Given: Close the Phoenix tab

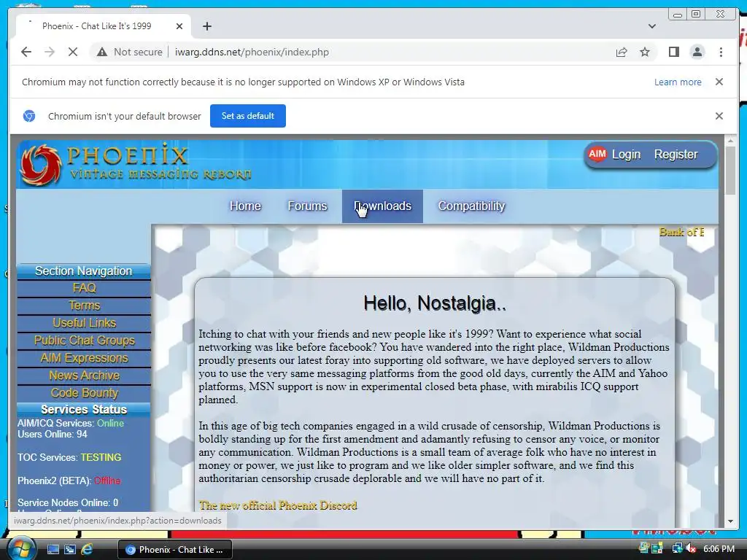Looking at the screenshot, I should click(179, 26).
